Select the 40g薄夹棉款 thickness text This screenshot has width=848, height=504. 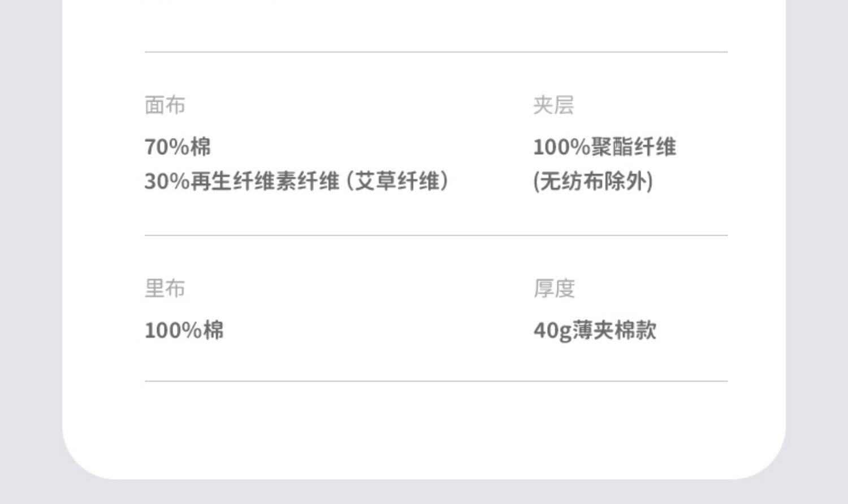pyautogui.click(x=595, y=330)
